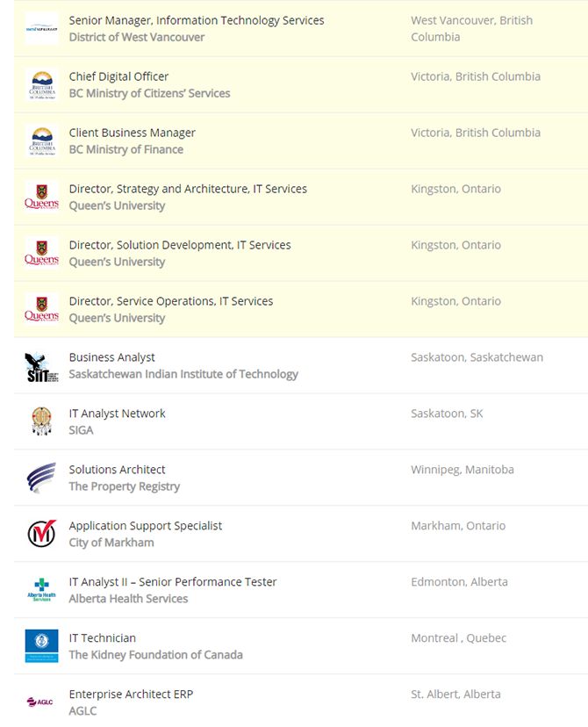Click the Queen's logo beside Director, Strategy and Architecture
588x727 pixels.
click(x=41, y=197)
